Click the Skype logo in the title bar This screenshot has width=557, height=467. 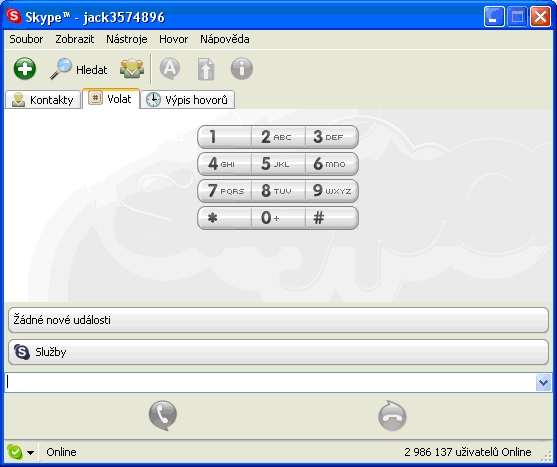tap(14, 16)
